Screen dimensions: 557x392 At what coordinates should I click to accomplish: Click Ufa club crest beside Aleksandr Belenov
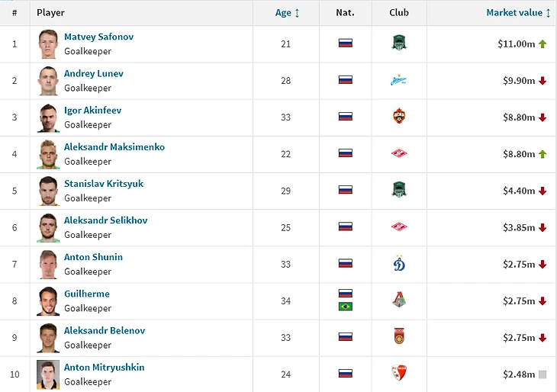[399, 337]
